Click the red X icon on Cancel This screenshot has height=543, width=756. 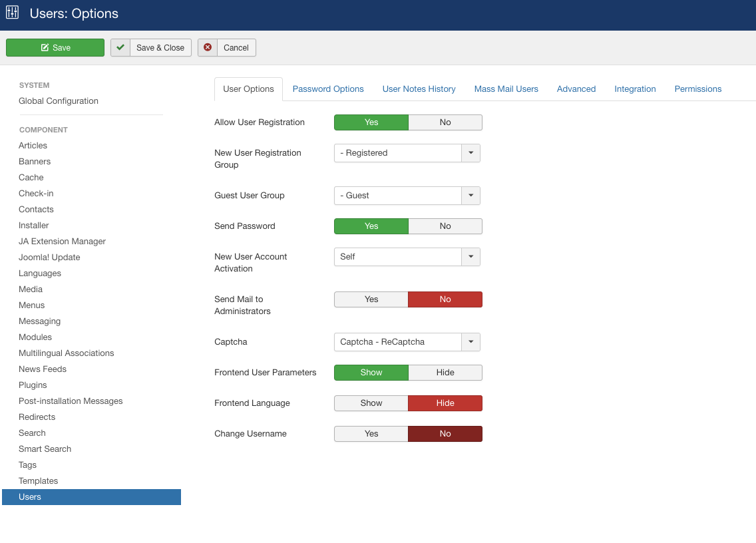tap(208, 48)
